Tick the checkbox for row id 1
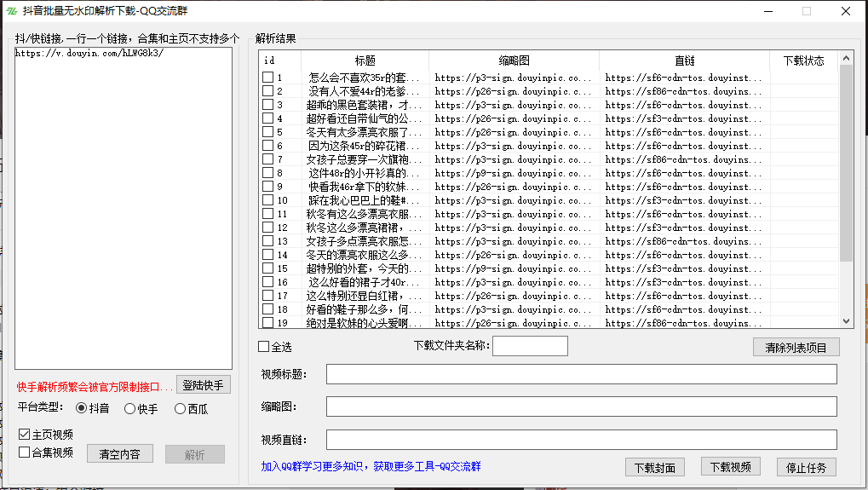The height and width of the screenshot is (490, 868). [268, 77]
